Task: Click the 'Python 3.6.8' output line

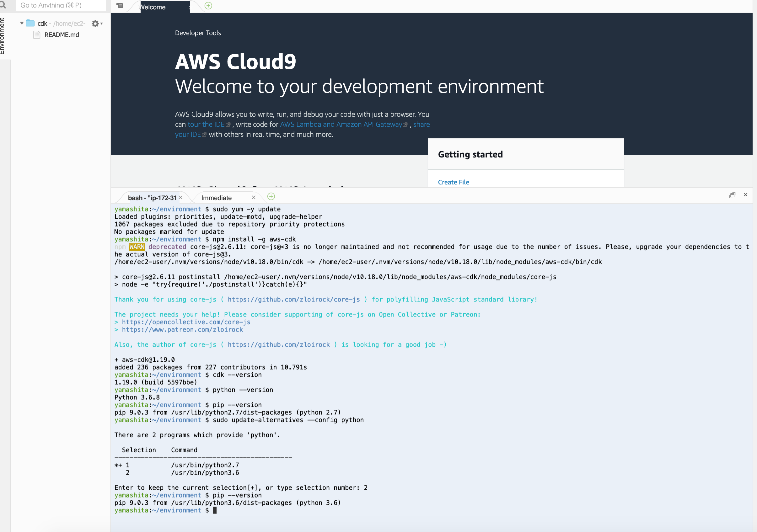Action: tap(137, 397)
